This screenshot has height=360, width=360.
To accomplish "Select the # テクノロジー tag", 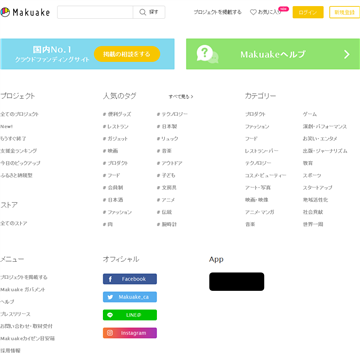I will point(172,114).
